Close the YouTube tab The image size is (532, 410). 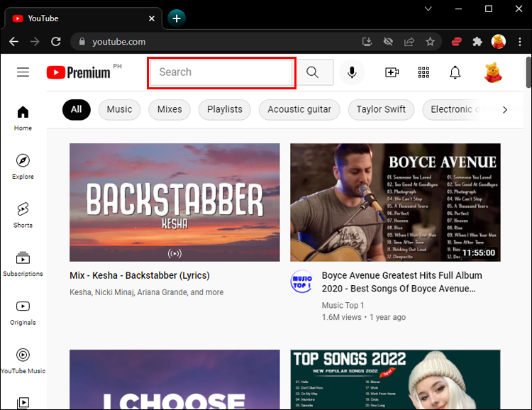[152, 18]
